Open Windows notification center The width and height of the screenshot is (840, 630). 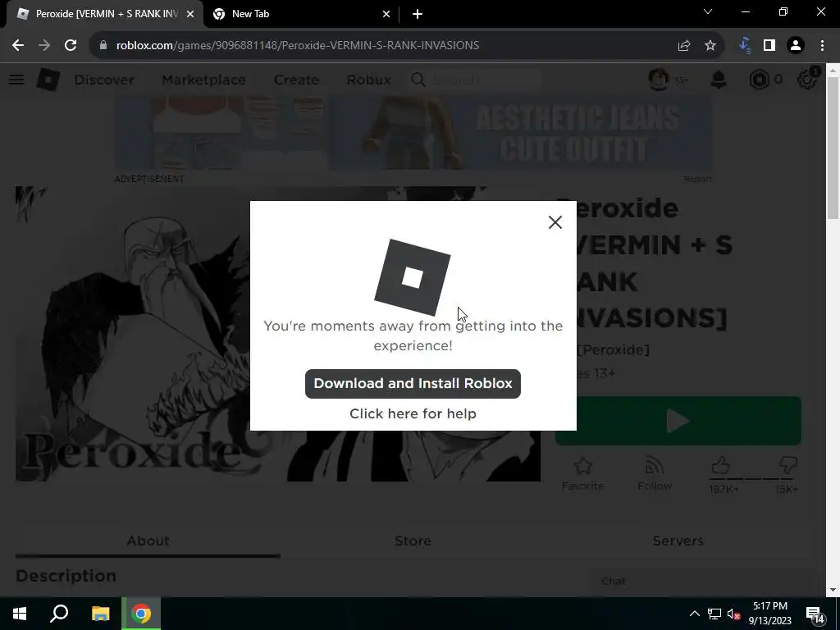(x=816, y=614)
